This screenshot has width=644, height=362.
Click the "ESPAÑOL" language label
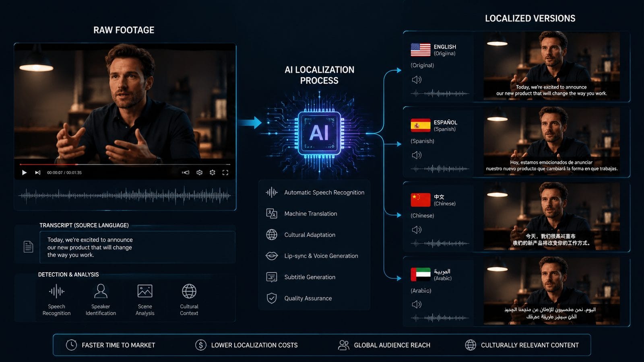[446, 122]
